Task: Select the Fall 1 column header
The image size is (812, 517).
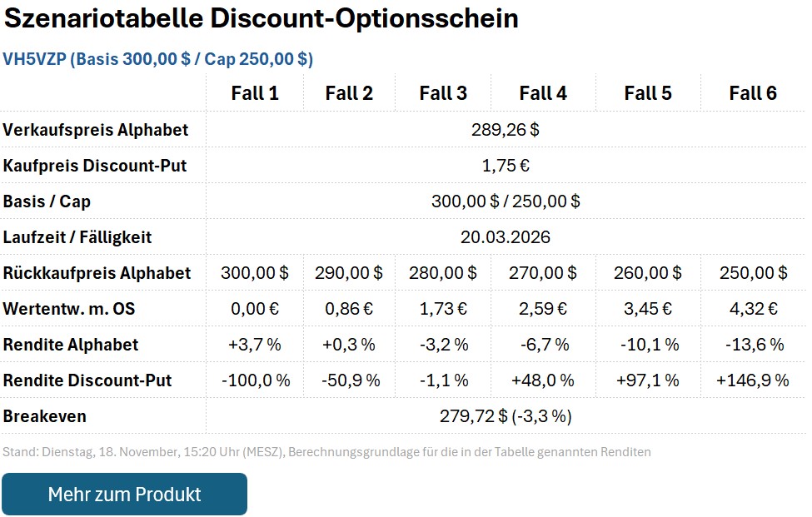Action: coord(256,92)
